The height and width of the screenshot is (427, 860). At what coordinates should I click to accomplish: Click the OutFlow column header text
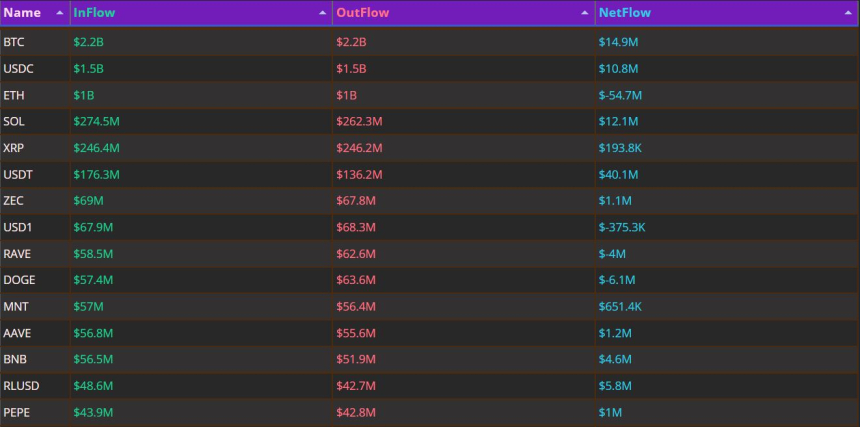click(362, 13)
